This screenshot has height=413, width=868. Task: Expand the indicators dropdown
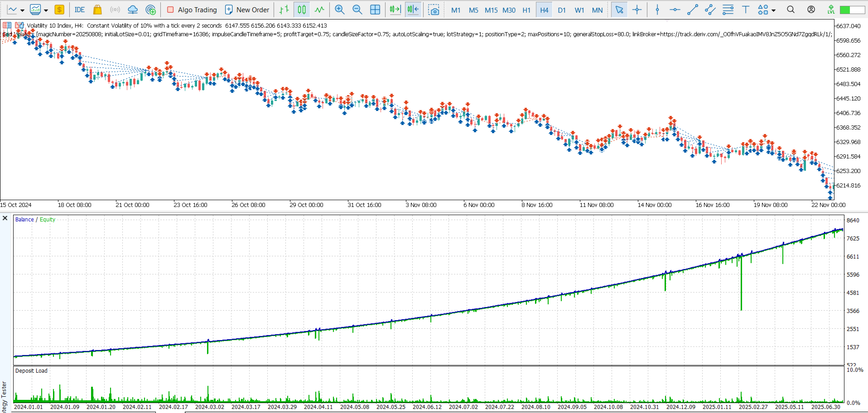click(x=45, y=10)
